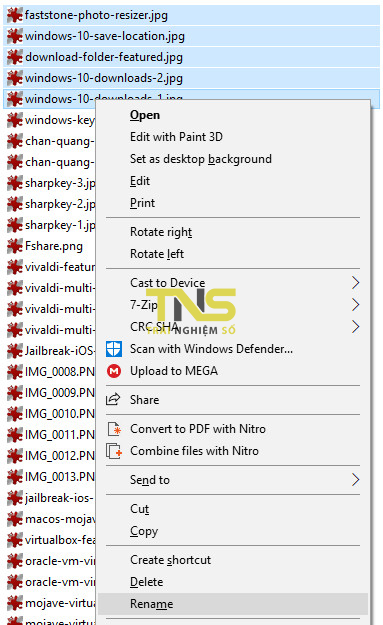This screenshot has width=383, height=625.
Task: Choose Cut from the context menu
Action: click(139, 509)
